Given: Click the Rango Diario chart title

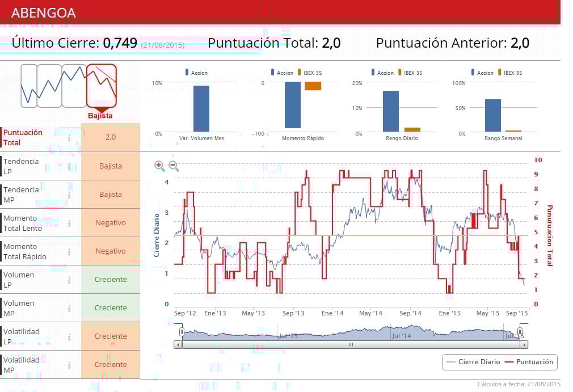Looking at the screenshot, I should 402,138.
